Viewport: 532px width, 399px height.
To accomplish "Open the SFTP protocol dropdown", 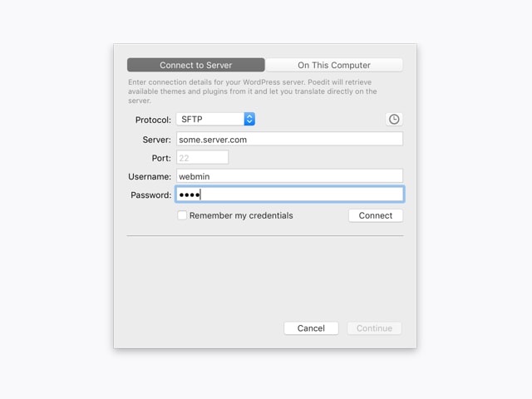I will [x=214, y=120].
